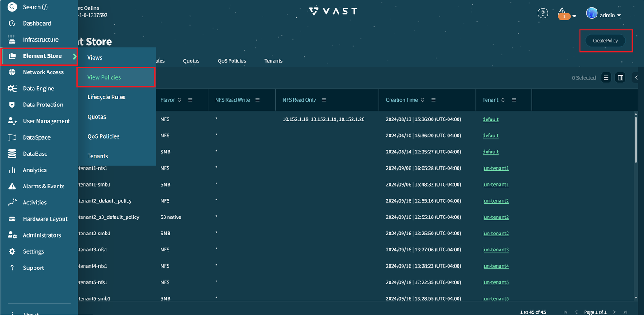Screen dimensions: 644x315
Task: Open the Settings gear icon
Action: click(x=12, y=251)
